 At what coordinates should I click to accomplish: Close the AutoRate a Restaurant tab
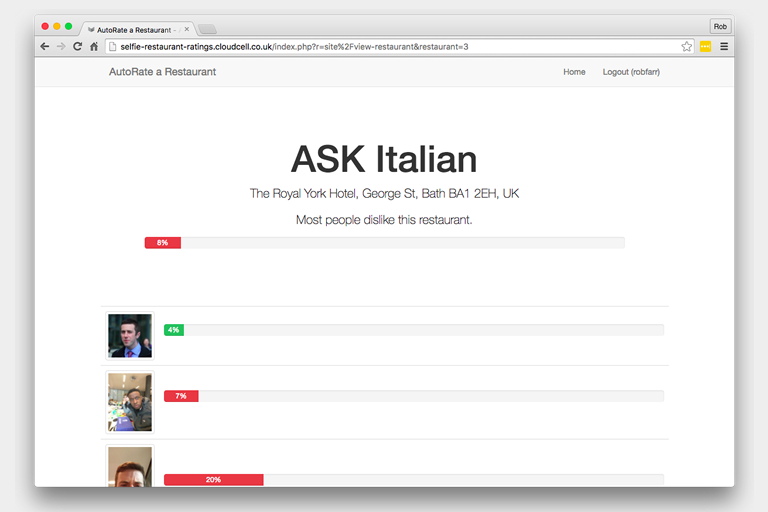[x=187, y=29]
